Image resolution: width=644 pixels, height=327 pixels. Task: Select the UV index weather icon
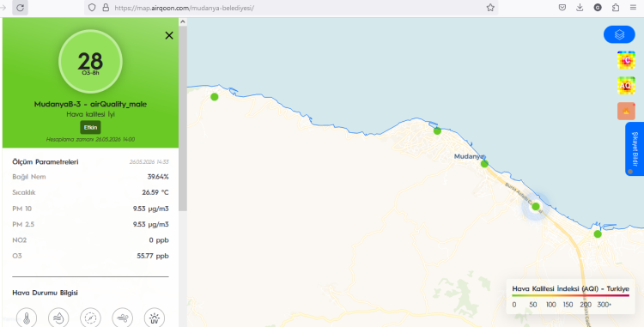click(155, 318)
